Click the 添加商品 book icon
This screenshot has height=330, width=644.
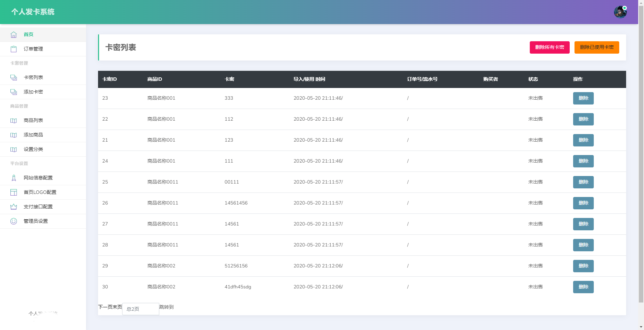pos(13,135)
